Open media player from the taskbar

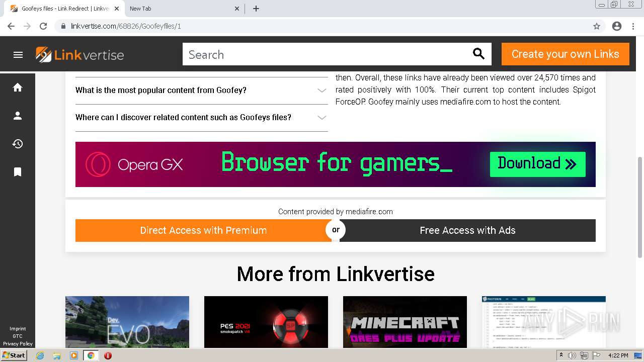pyautogui.click(x=74, y=355)
